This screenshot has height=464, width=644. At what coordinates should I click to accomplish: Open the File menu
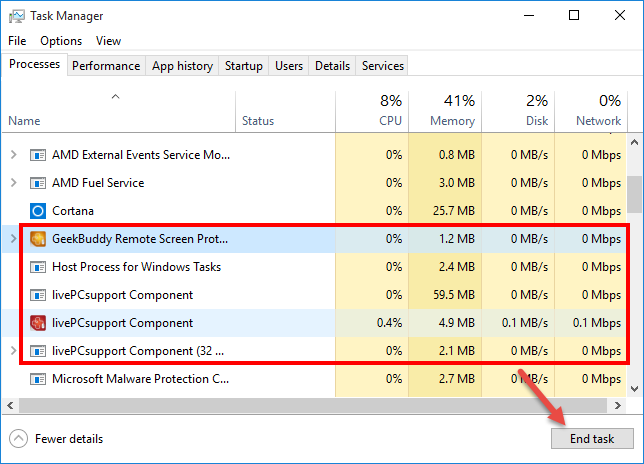[17, 41]
